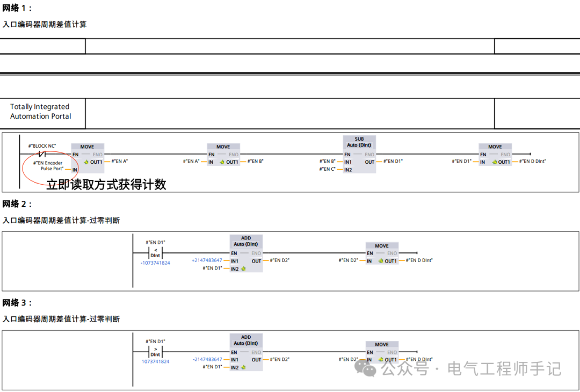Select the ADD Auto (DInt) block header in Network 3
580x392 pixels.
point(246,340)
